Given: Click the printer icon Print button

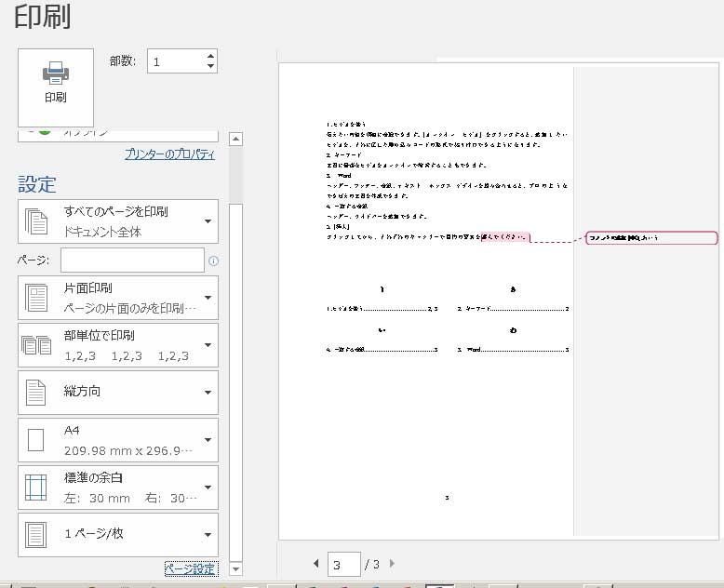Looking at the screenshot, I should click(x=56, y=86).
